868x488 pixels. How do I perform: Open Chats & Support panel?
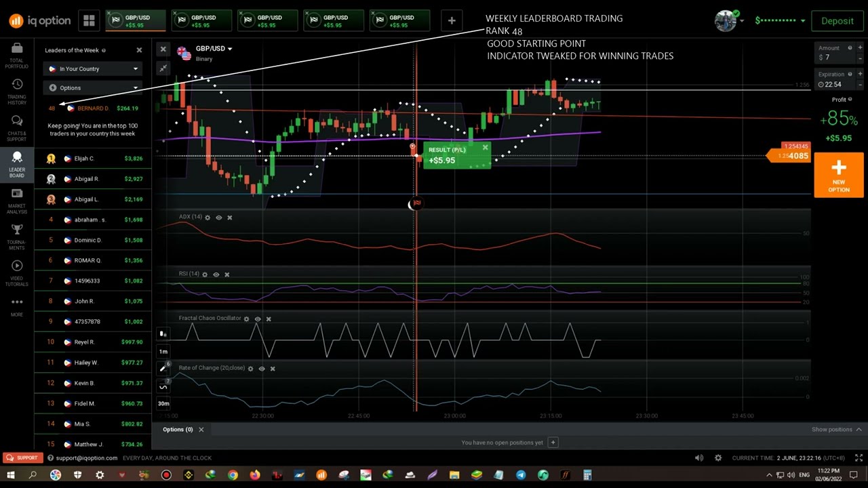click(17, 127)
